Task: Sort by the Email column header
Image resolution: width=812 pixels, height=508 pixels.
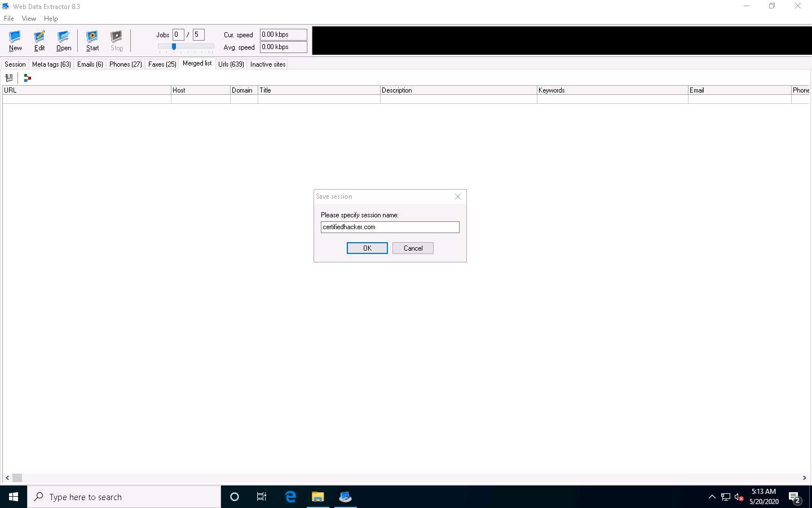Action: click(740, 90)
